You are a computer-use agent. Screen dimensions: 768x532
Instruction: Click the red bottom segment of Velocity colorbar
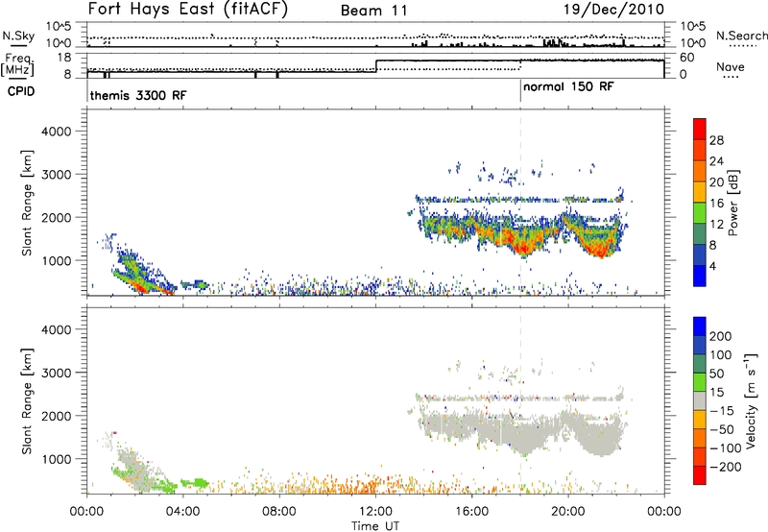pyautogui.click(x=700, y=475)
